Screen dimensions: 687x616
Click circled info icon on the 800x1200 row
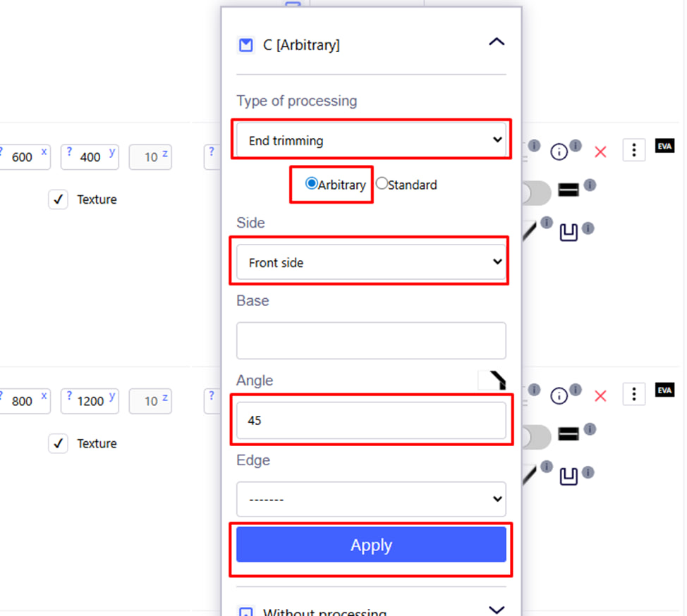click(559, 395)
